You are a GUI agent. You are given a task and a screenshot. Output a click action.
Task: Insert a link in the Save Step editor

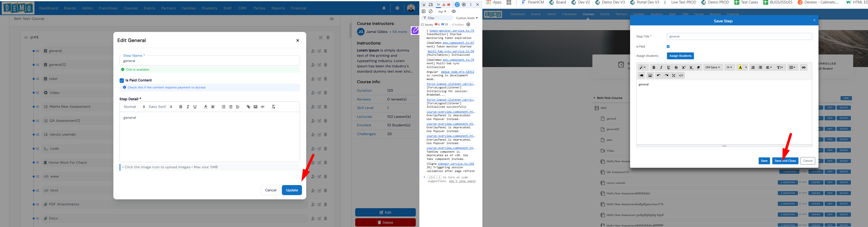(804, 67)
